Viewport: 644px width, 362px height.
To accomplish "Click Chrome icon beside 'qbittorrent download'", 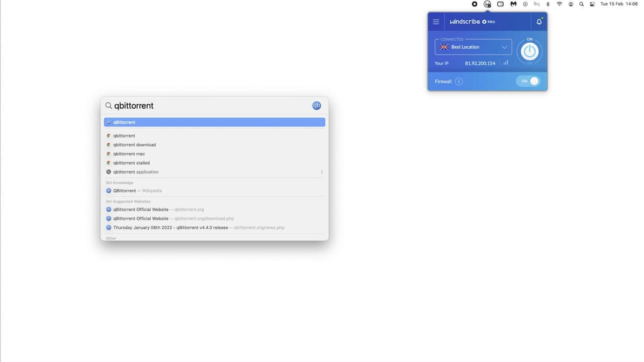I will (x=108, y=145).
